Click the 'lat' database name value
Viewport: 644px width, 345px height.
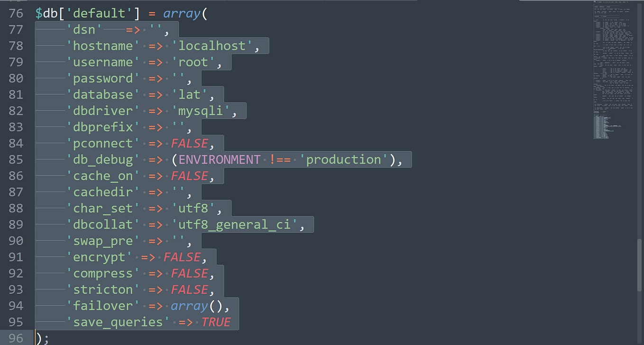click(x=190, y=95)
